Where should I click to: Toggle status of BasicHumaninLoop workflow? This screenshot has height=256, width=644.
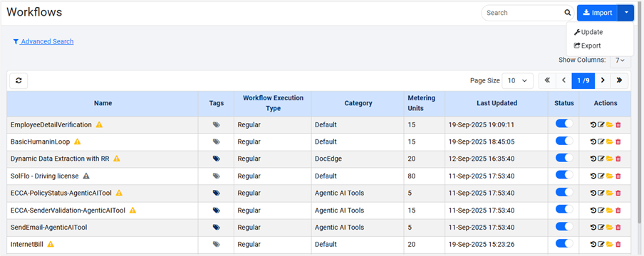[564, 141]
